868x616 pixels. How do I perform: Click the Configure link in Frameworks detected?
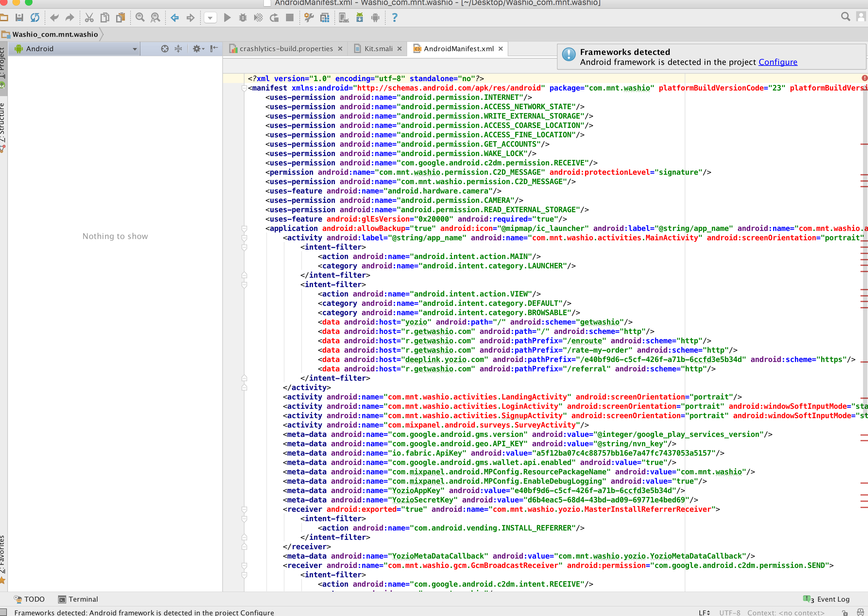[x=778, y=62]
